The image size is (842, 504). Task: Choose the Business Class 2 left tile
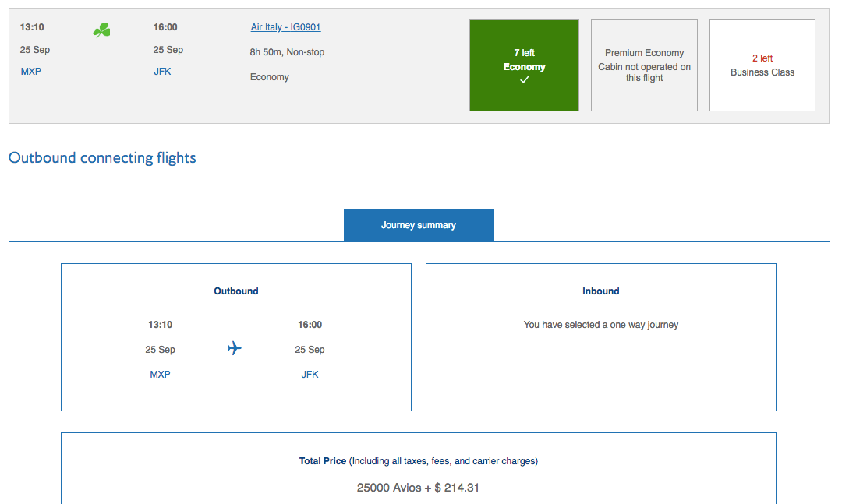click(762, 65)
